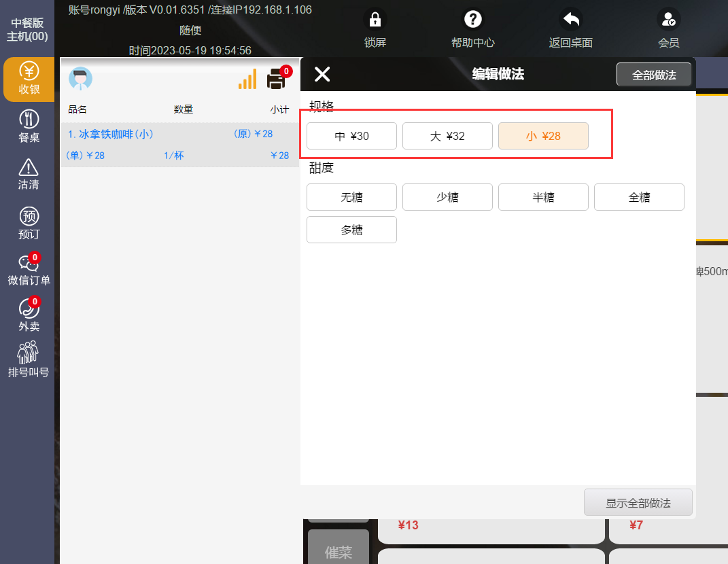The height and width of the screenshot is (564, 728).
Task: Open the sold out (沽清) sidebar tab
Action: tap(29, 175)
